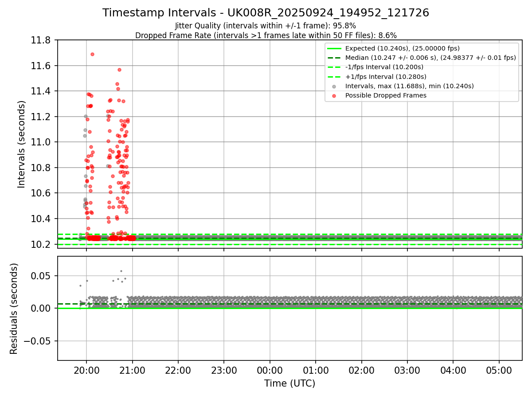
Task: Click the 11.6 y-axis tick label
Action: point(41,66)
